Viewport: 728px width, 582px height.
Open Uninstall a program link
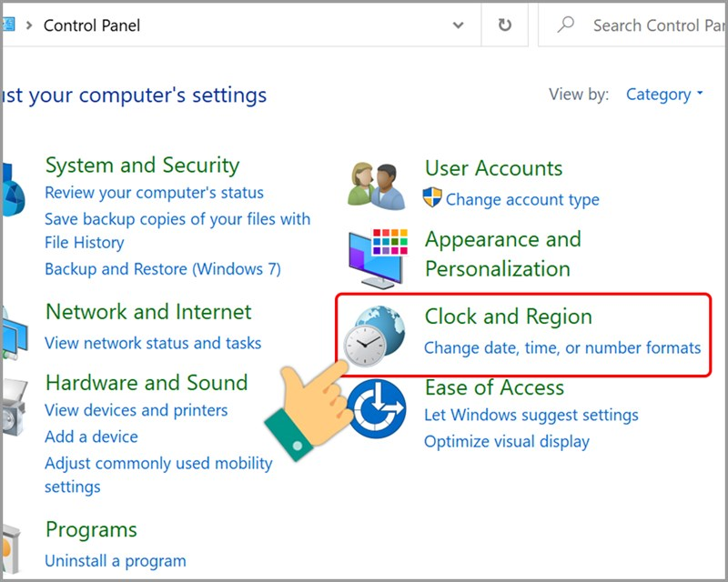(x=116, y=560)
